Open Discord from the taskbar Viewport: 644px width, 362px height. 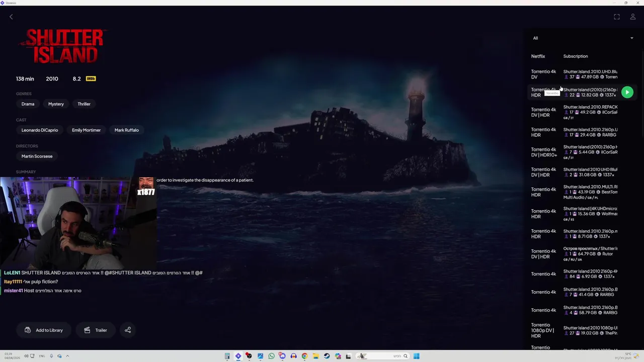click(282, 356)
